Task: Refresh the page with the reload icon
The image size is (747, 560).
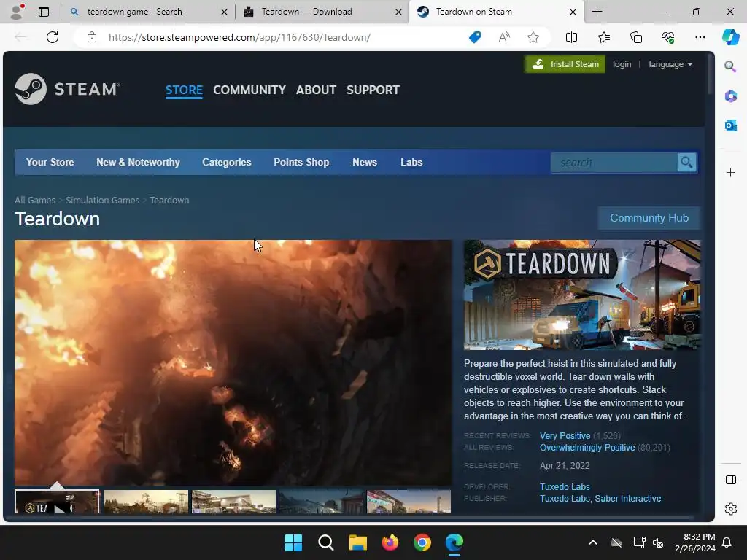Action: (53, 37)
